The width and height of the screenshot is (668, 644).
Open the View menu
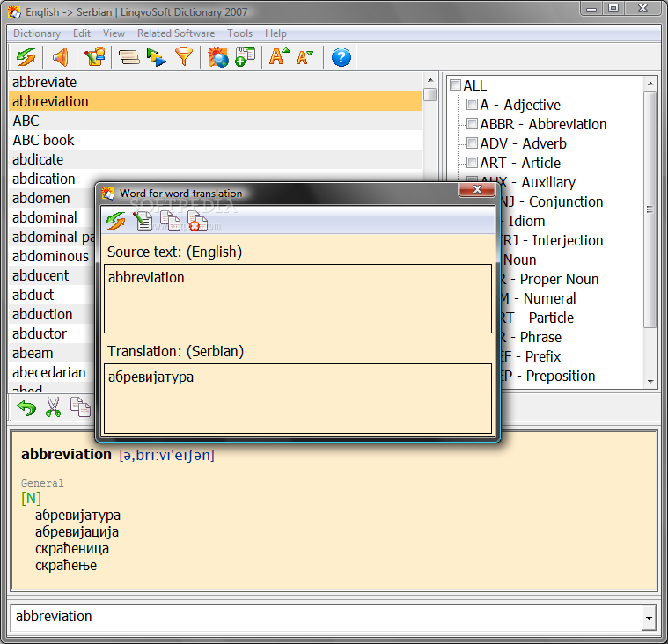coord(114,33)
